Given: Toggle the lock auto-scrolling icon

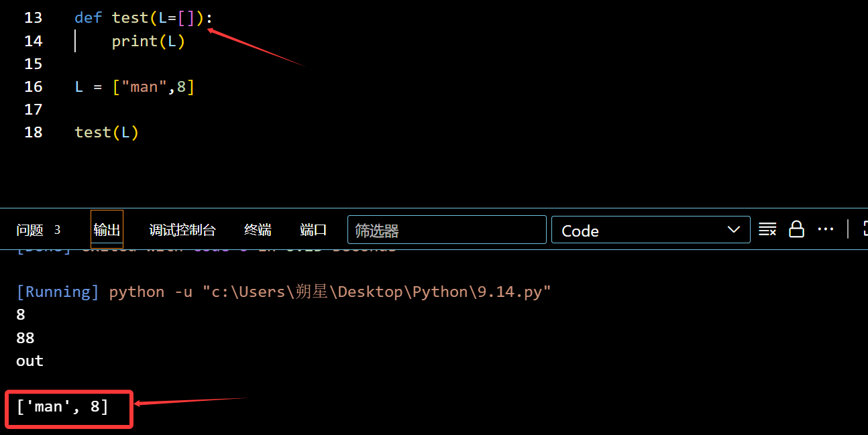Looking at the screenshot, I should (x=796, y=229).
